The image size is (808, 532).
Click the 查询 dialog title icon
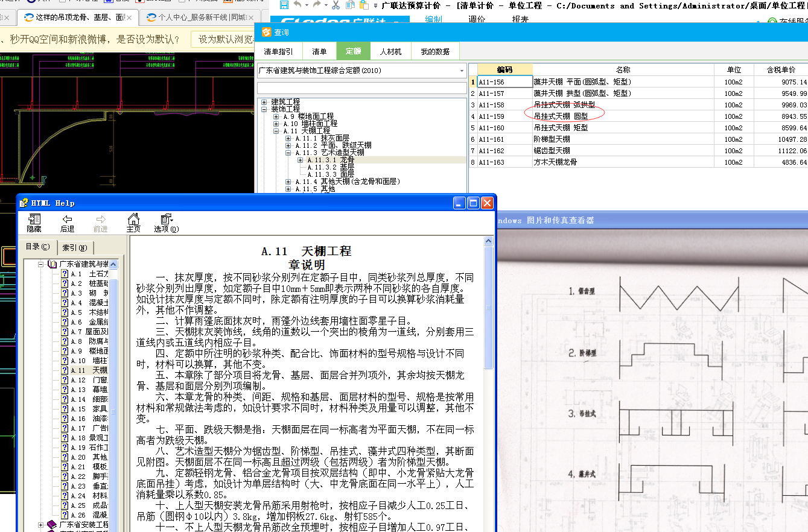tap(266, 32)
